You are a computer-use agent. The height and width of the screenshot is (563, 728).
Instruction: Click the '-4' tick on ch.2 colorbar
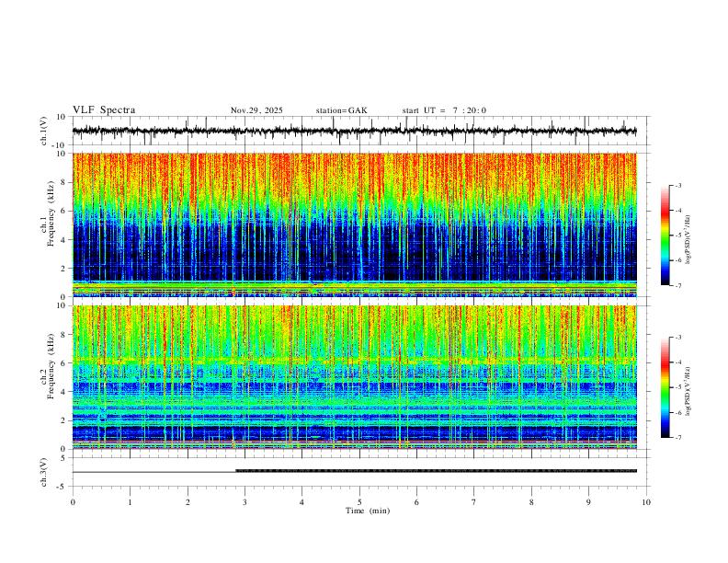pos(678,362)
